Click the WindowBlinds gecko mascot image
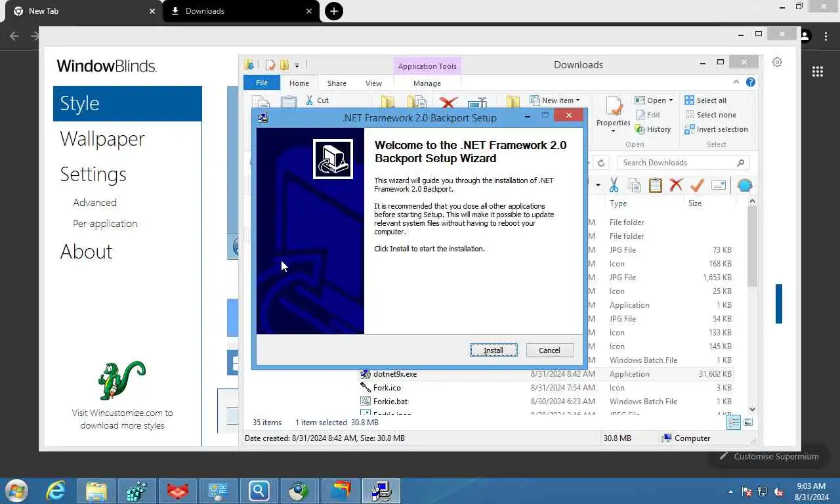The image size is (840, 504). coord(122,380)
